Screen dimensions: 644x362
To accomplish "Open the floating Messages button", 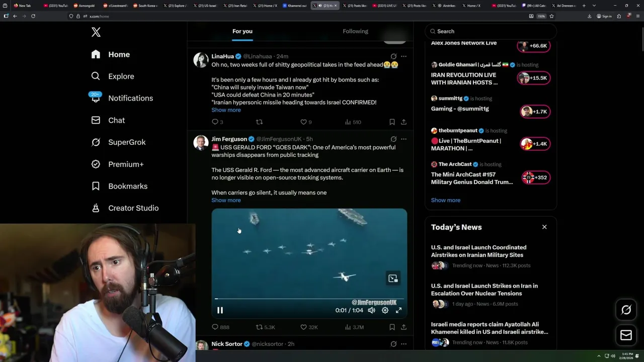I will click(626, 335).
